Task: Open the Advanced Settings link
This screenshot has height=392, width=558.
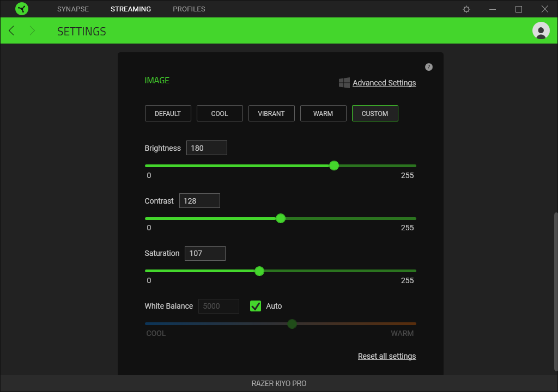Action: [x=384, y=83]
